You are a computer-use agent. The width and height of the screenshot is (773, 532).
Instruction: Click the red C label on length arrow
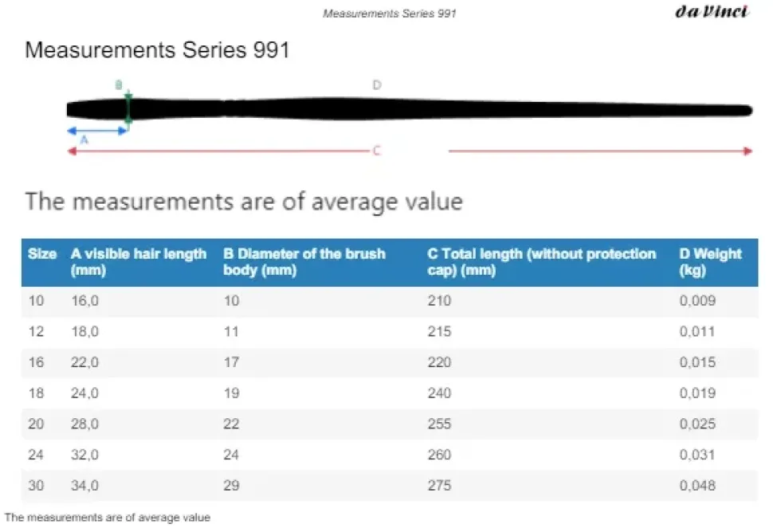coord(376,151)
